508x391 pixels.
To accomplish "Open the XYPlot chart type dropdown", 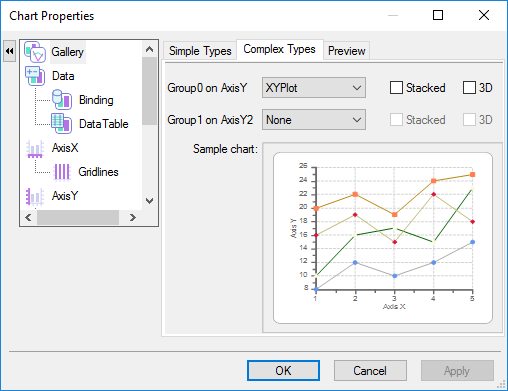I will [x=314, y=88].
